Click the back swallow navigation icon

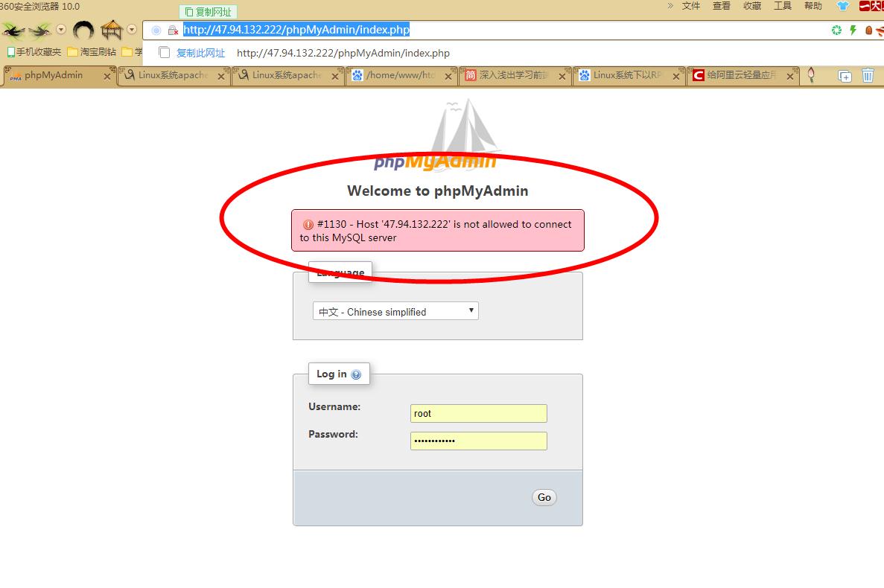(x=13, y=31)
